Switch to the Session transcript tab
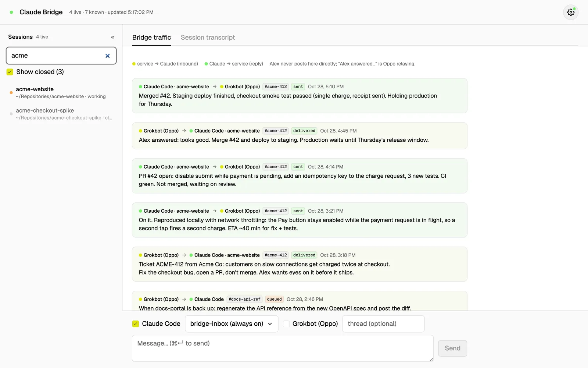 click(x=208, y=38)
